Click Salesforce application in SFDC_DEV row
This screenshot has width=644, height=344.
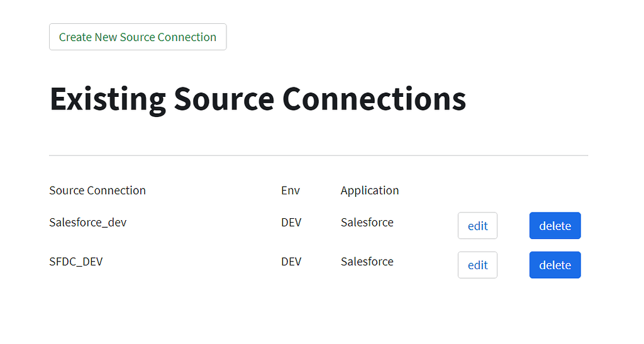(x=367, y=262)
